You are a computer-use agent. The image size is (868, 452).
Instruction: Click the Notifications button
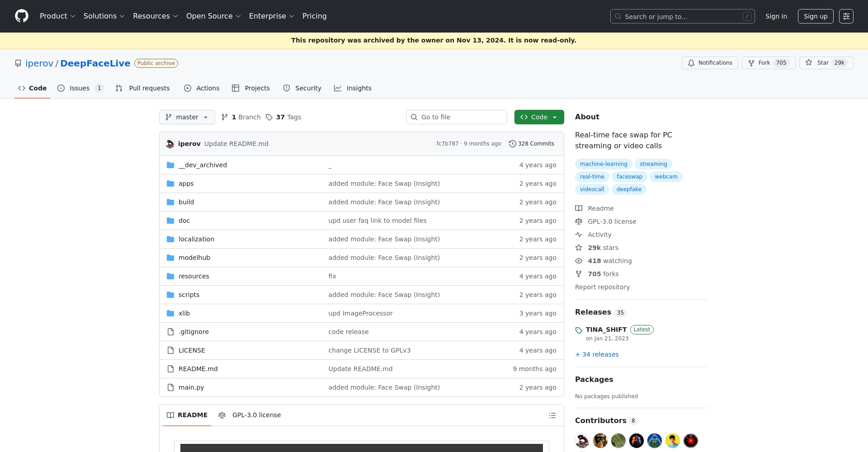click(x=710, y=63)
